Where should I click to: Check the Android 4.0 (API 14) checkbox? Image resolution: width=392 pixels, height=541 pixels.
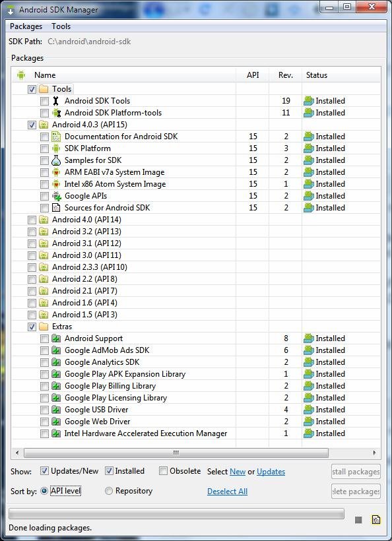pyautogui.click(x=32, y=220)
